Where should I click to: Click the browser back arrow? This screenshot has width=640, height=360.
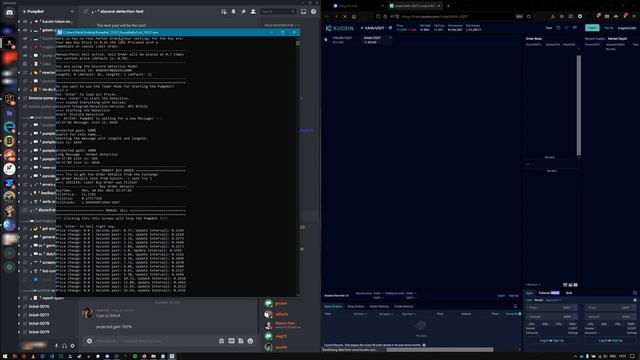(327, 16)
